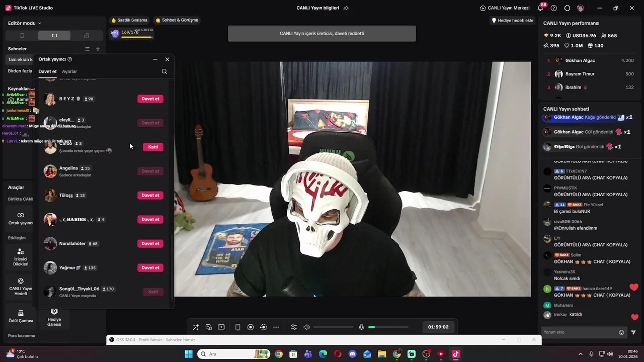
Task: Switch to the Ayarlar tab
Action: coord(69,71)
